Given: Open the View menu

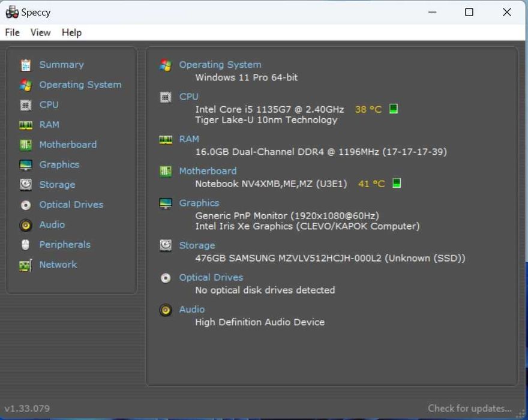Looking at the screenshot, I should click(x=40, y=32).
